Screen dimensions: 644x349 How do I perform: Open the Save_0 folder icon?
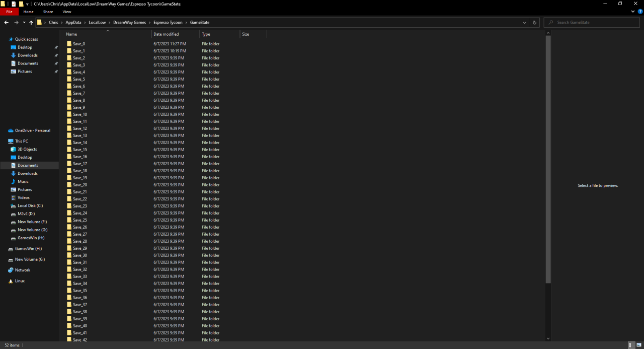point(69,44)
